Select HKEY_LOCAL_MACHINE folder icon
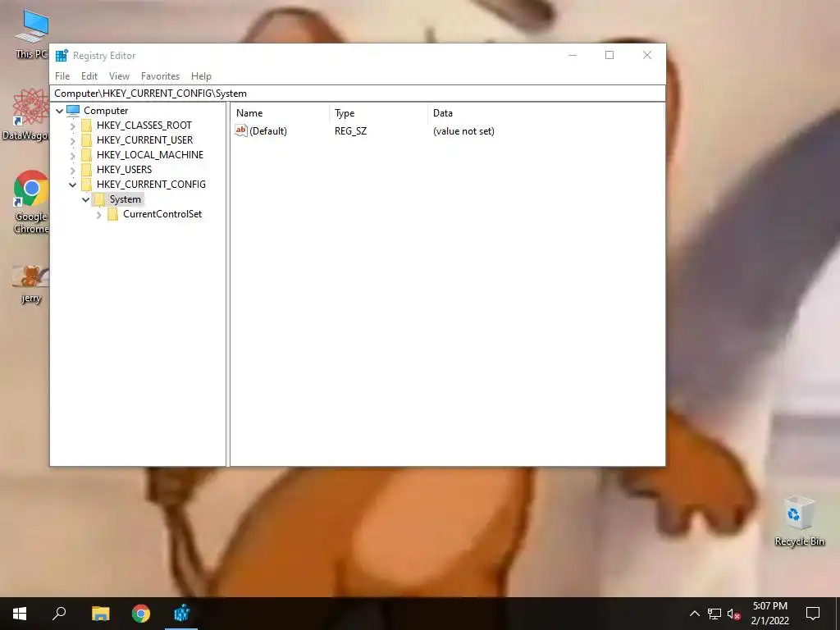840x630 pixels. (86, 155)
